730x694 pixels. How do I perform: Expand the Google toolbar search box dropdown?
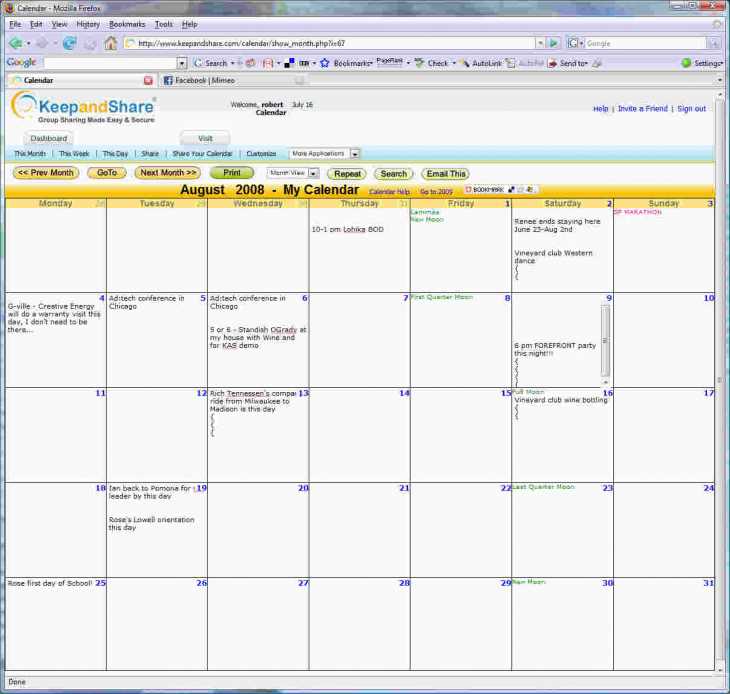point(181,63)
